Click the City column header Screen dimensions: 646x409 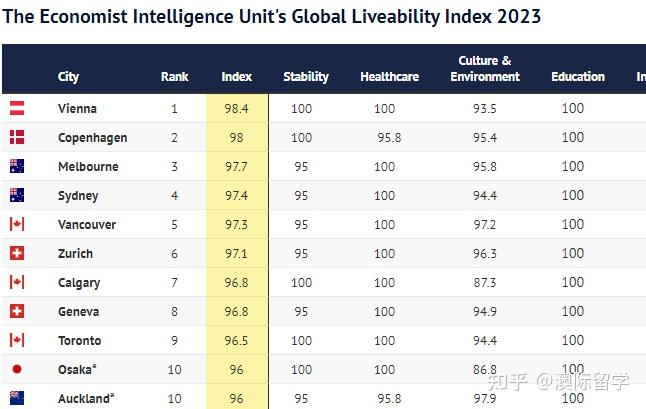click(x=68, y=77)
